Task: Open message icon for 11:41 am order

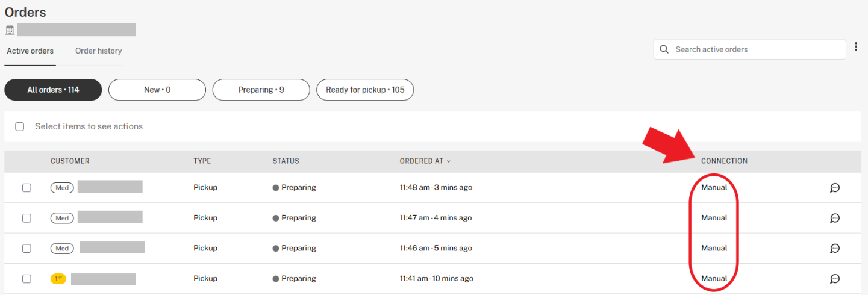Action: pos(835,279)
